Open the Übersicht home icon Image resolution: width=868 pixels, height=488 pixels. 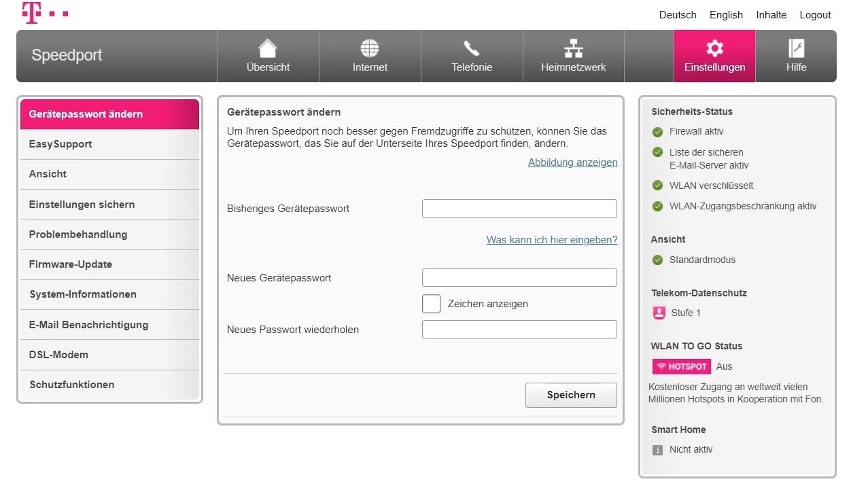268,48
